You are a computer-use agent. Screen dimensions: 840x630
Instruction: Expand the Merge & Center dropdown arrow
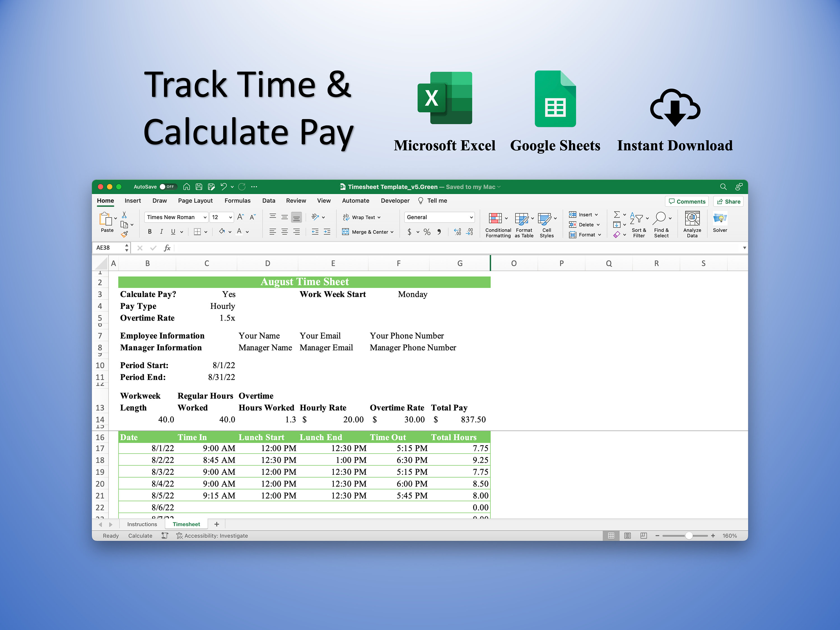pyautogui.click(x=392, y=232)
